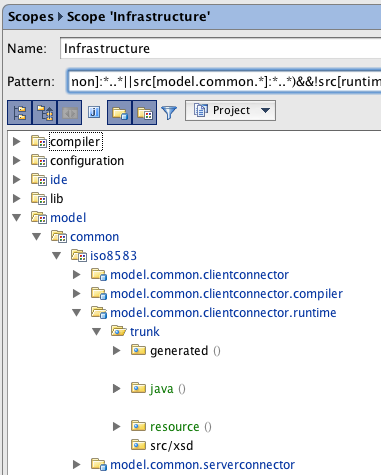Image resolution: width=381 pixels, height=475 pixels.
Task: Click the folder icon beside java
Action: coord(138,388)
